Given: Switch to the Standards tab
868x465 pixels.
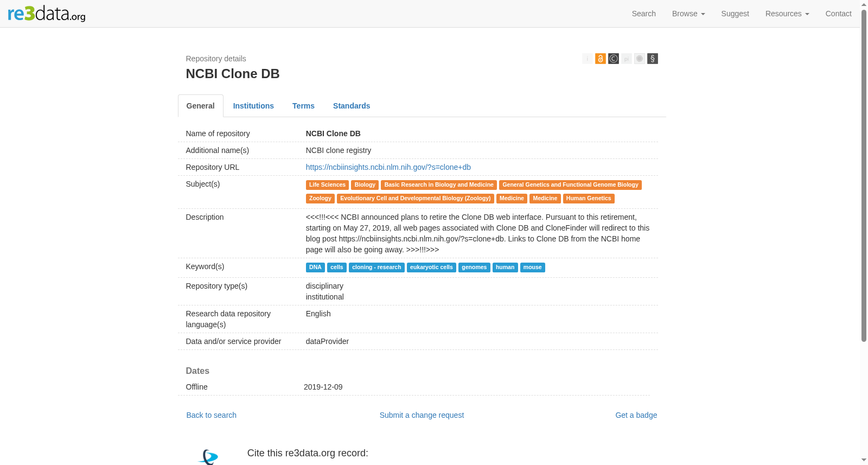Looking at the screenshot, I should (352, 106).
